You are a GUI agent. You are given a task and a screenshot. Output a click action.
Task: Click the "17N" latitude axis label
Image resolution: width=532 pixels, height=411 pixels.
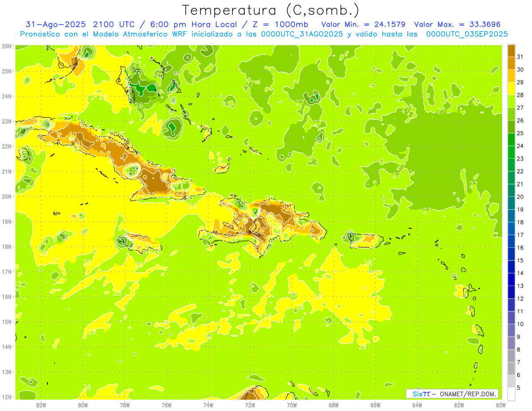pyautogui.click(x=6, y=271)
